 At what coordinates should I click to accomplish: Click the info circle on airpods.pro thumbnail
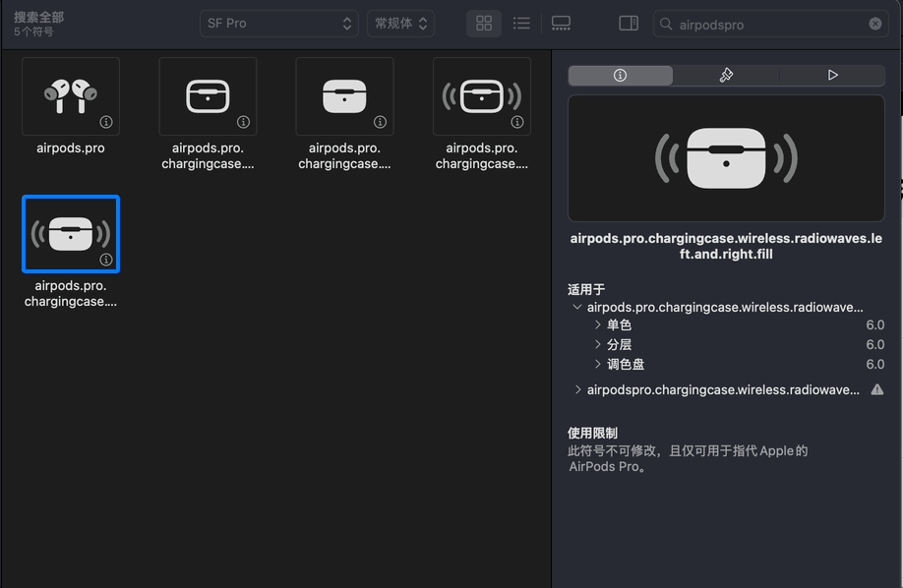point(104,122)
